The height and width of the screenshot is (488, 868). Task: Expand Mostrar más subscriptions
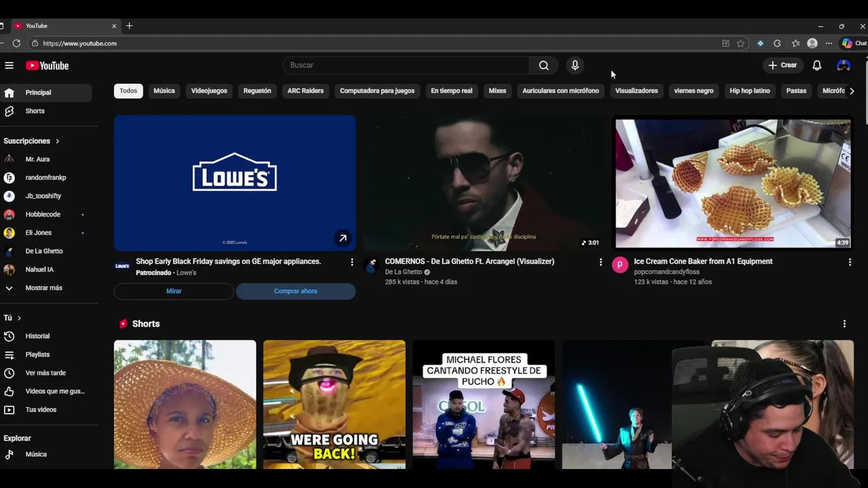coord(45,288)
